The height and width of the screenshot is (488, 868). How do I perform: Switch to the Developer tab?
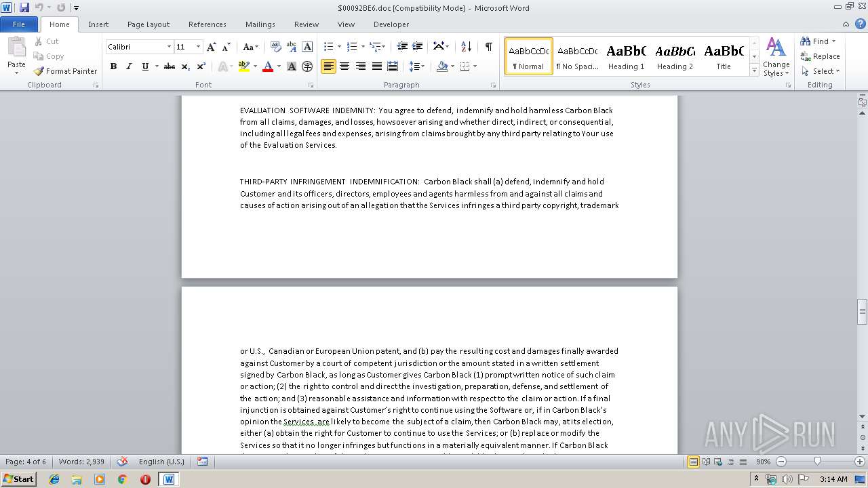[391, 24]
